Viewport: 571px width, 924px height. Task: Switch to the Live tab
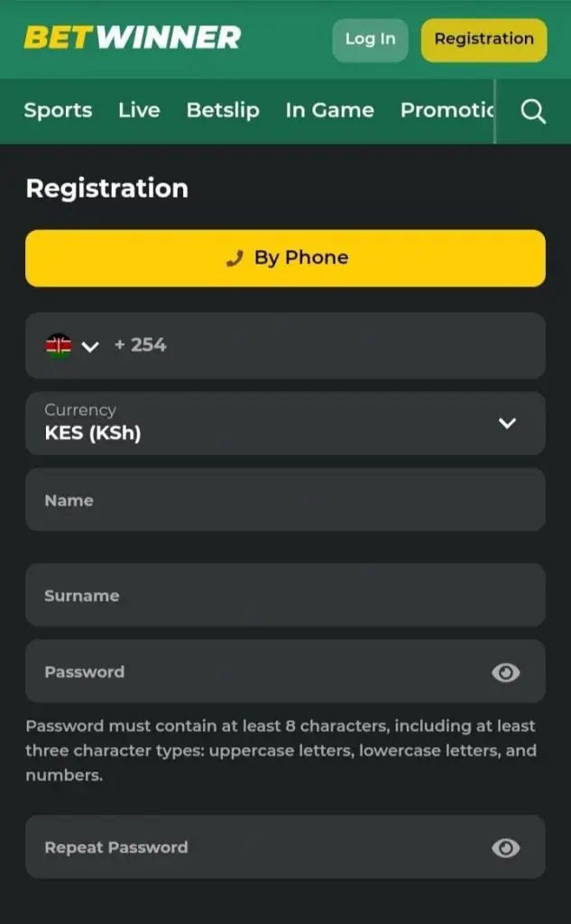pyautogui.click(x=139, y=110)
